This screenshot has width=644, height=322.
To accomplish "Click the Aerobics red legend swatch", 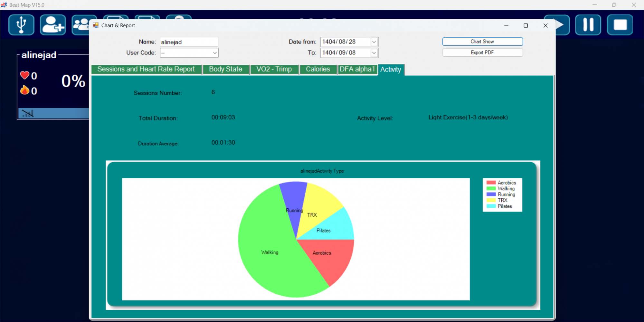I will coord(491,183).
